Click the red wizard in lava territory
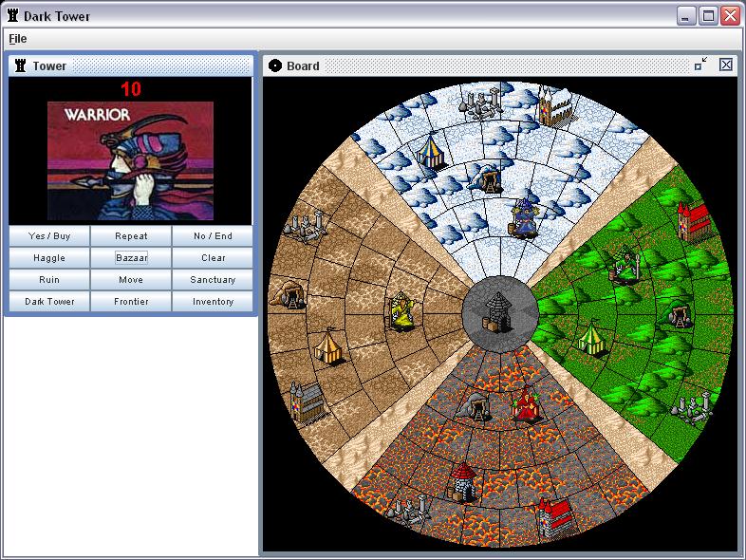This screenshot has width=746, height=560. point(524,404)
